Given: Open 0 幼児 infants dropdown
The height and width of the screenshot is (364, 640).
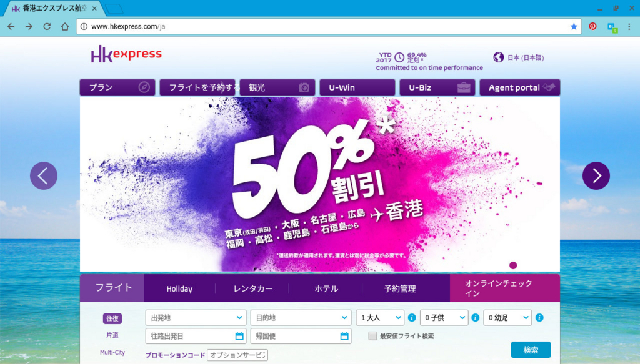Looking at the screenshot, I should pos(507,318).
